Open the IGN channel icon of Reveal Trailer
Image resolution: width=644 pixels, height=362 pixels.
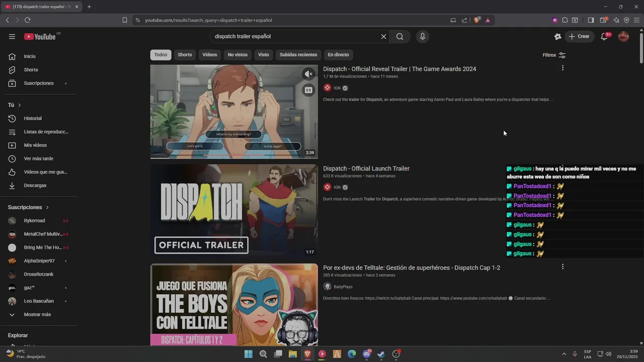click(327, 88)
